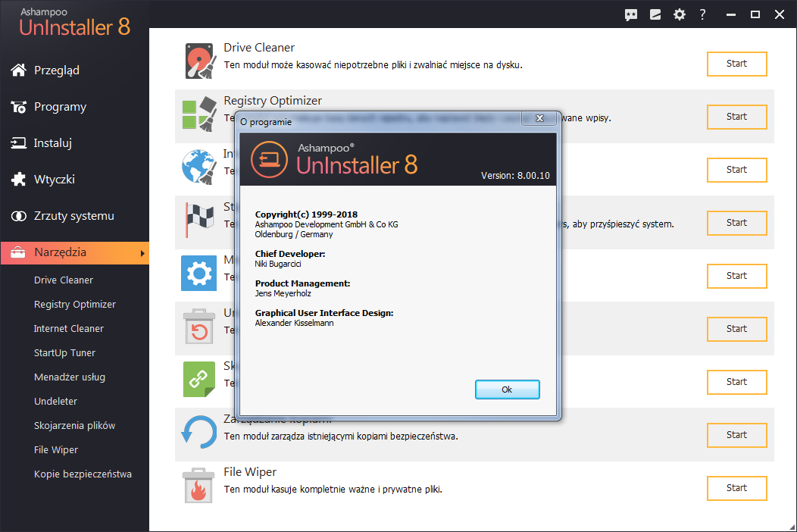Select Menadżer usług in sidebar submenu
The width and height of the screenshot is (797, 532).
pos(70,377)
